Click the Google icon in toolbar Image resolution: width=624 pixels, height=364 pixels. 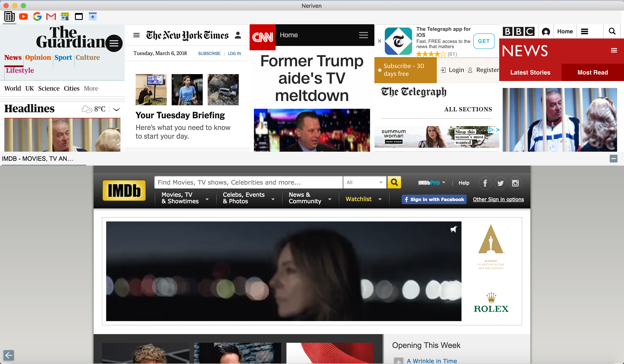pos(37,17)
